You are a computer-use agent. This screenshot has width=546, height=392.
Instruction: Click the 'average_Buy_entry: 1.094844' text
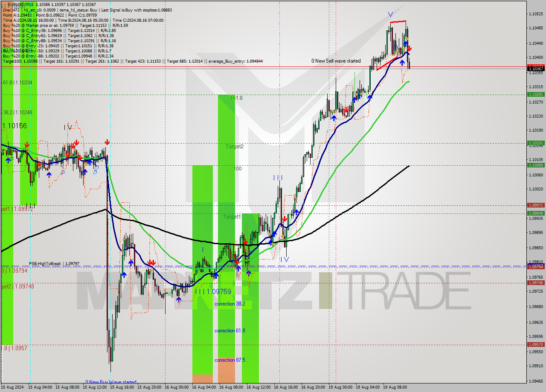pyautogui.click(x=235, y=61)
